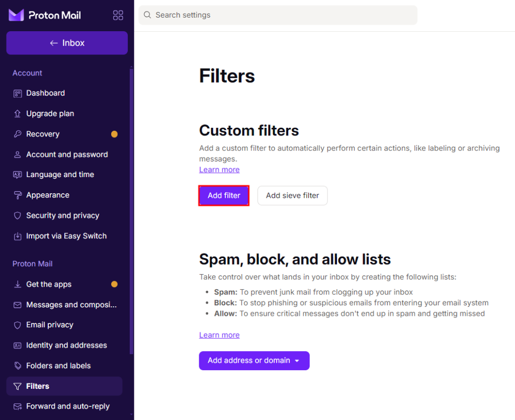The width and height of the screenshot is (515, 420).
Task: Click the Upgrade plan arrow icon
Action: pyautogui.click(x=17, y=114)
